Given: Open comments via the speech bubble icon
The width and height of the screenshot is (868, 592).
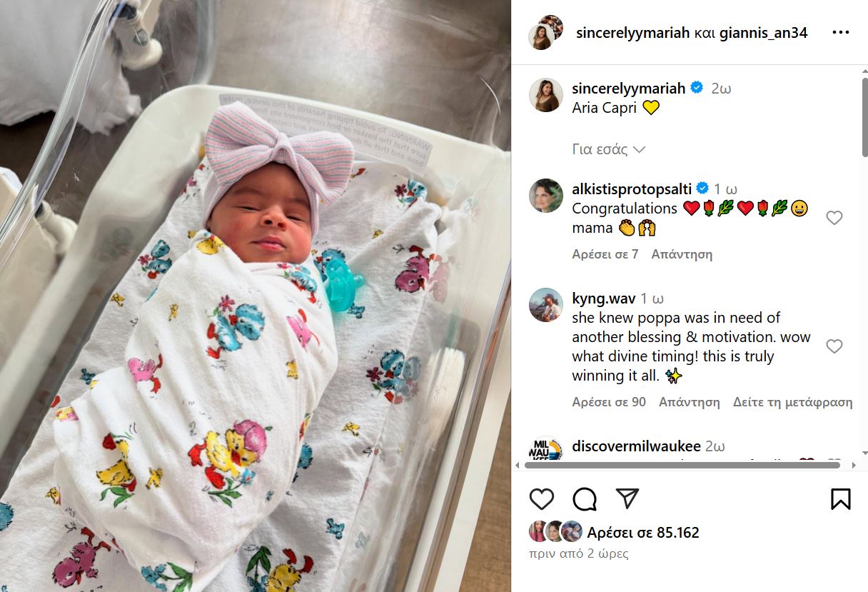Looking at the screenshot, I should coord(585,498).
